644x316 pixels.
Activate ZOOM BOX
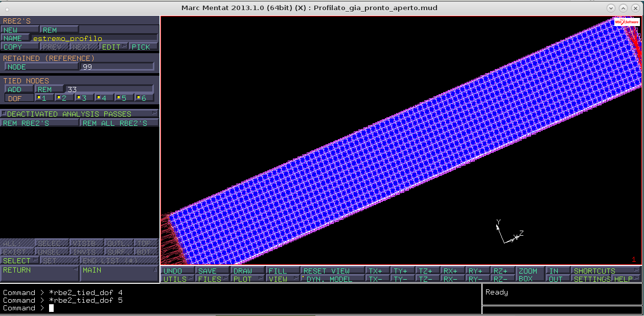coord(531,275)
